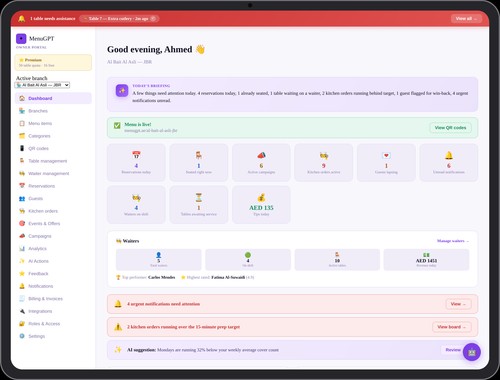Click today's briefing sparkle icon

[122, 91]
